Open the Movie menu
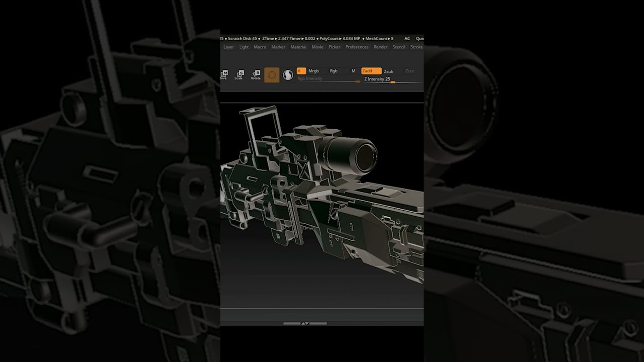 (317, 47)
